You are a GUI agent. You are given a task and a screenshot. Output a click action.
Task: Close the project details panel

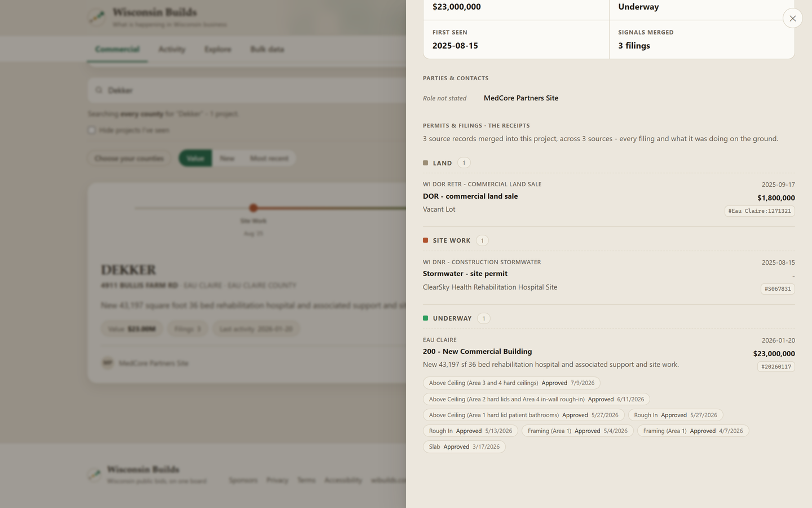[792, 19]
